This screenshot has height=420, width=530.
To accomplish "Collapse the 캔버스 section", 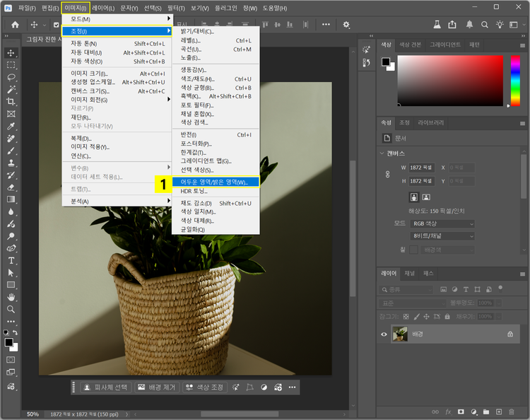I will (x=382, y=153).
